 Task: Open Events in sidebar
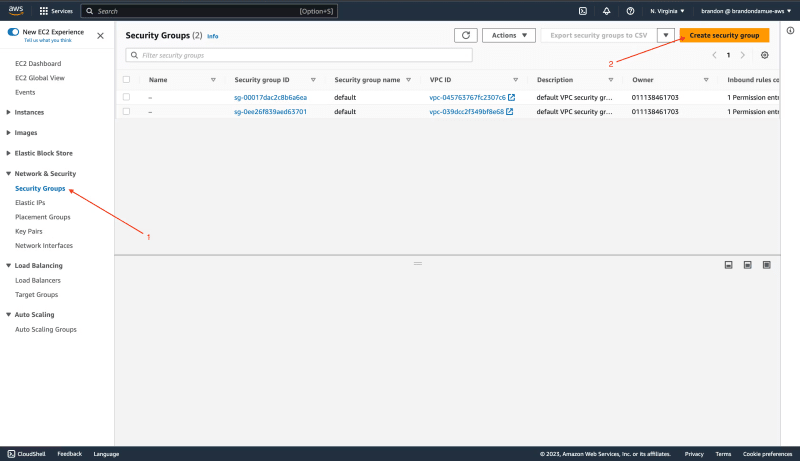click(x=25, y=92)
